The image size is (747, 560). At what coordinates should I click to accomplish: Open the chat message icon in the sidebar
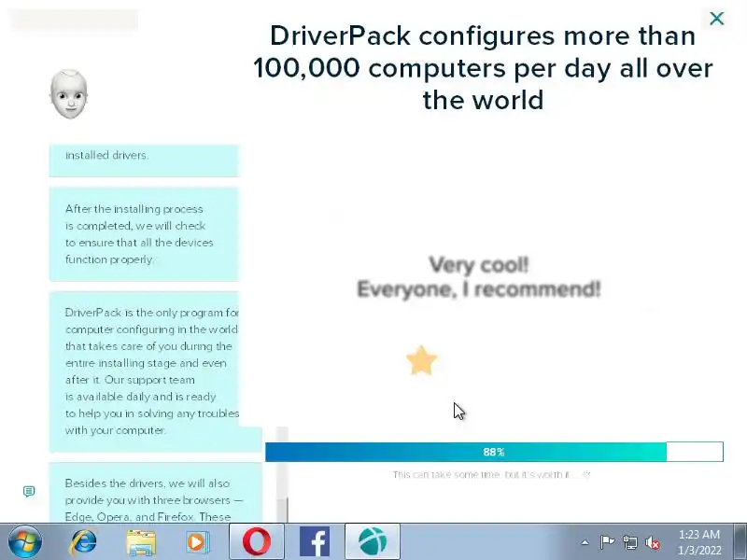pyautogui.click(x=29, y=491)
